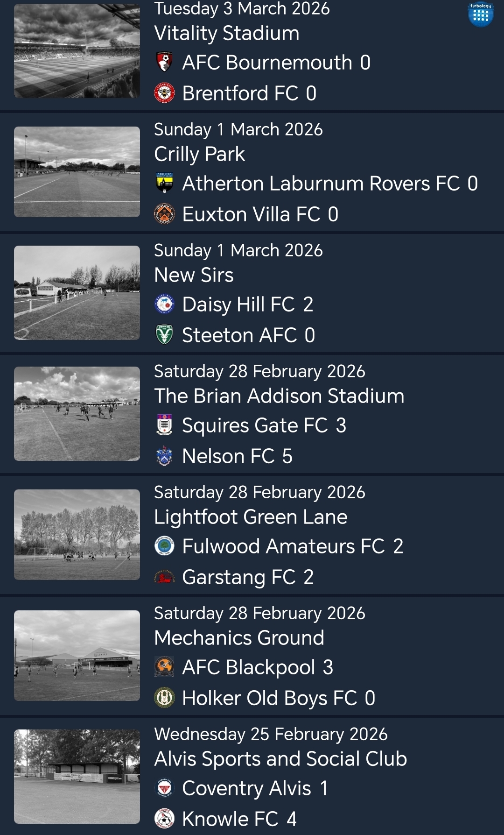Open the Alvis Sports and Social Club photo
504x835 pixels.
[x=77, y=776]
